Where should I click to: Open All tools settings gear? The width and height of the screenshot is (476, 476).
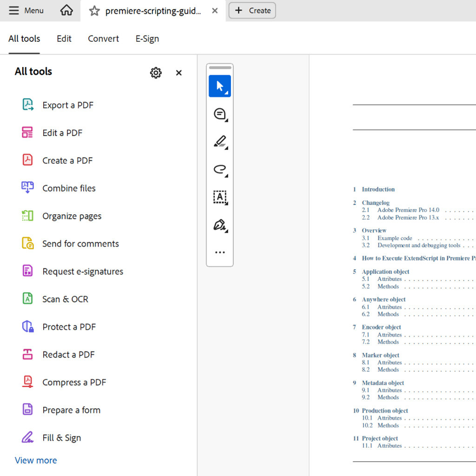tap(156, 73)
